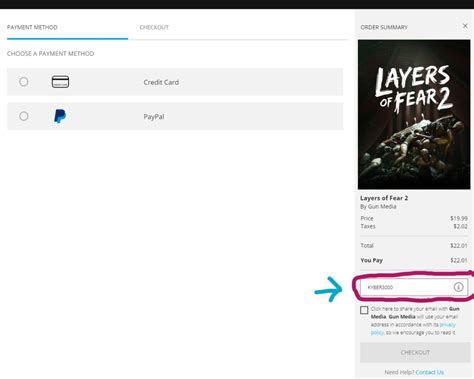Select the PayPal radio button

pyautogui.click(x=24, y=116)
